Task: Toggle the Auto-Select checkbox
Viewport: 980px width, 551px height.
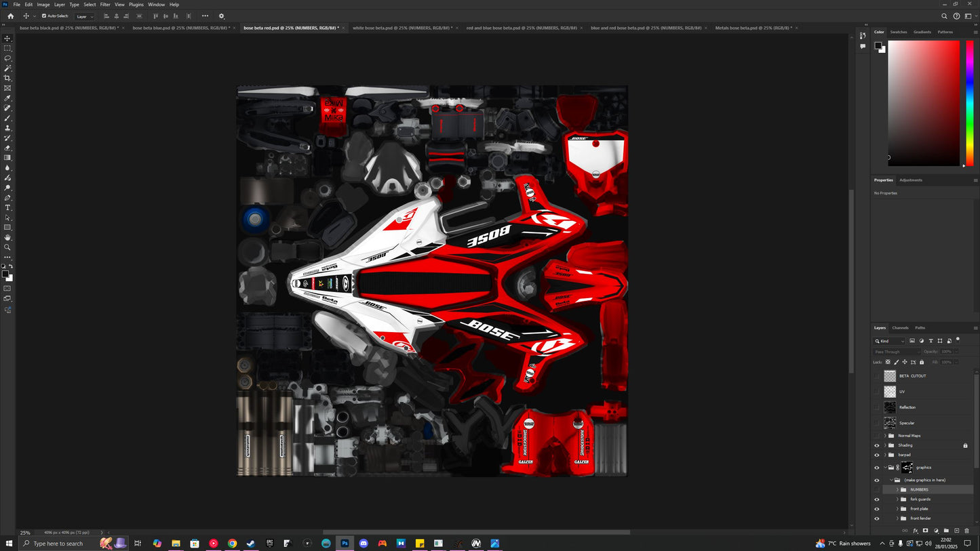Action: [x=44, y=16]
